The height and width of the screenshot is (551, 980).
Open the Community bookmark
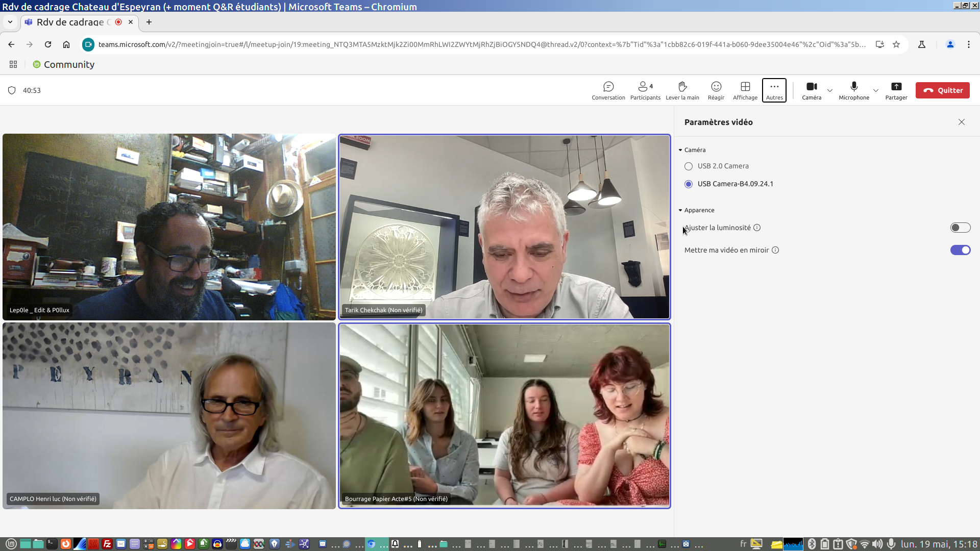pos(64,65)
